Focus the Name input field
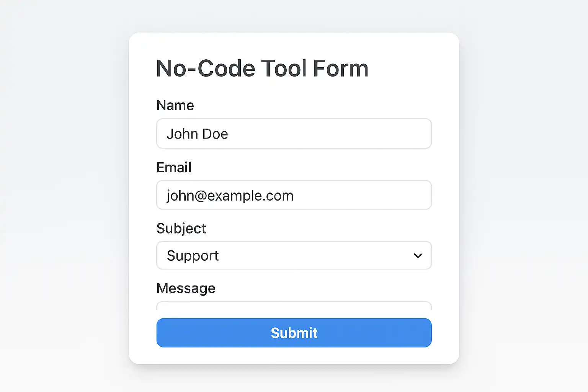The image size is (588, 392). point(294,134)
